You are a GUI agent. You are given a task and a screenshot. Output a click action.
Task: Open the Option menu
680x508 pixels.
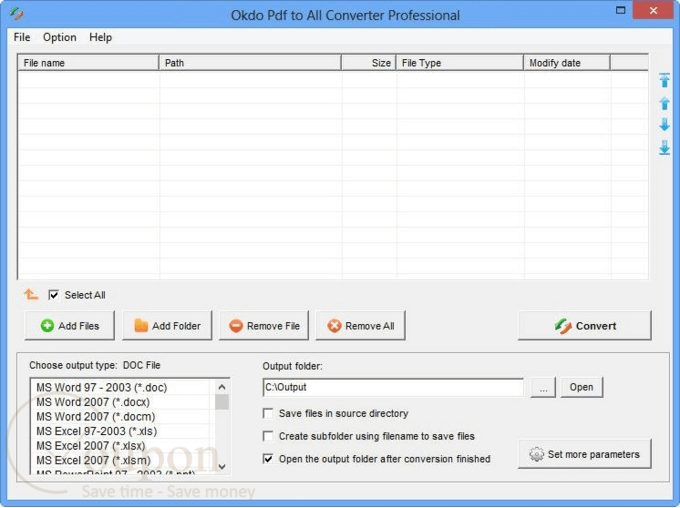[x=59, y=37]
